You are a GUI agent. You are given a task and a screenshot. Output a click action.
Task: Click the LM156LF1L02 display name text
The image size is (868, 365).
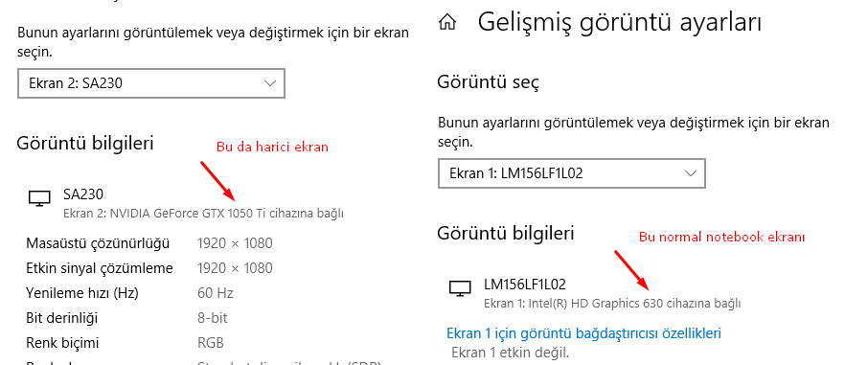coord(525,285)
